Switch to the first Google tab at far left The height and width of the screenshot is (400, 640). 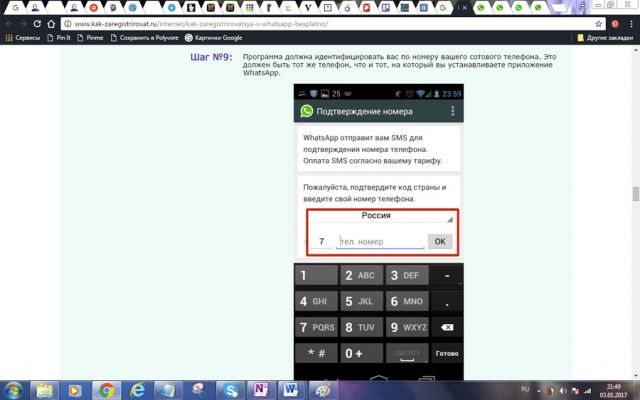click(16, 8)
